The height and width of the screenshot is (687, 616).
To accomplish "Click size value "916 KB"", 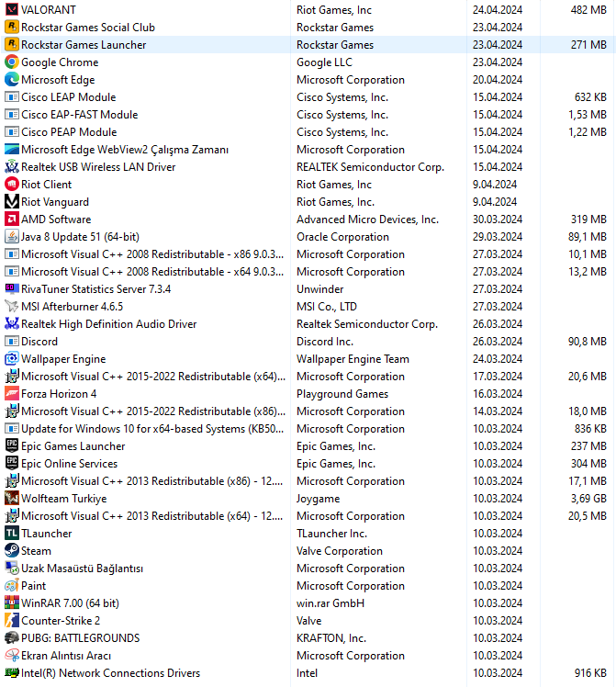I will click(x=590, y=673).
